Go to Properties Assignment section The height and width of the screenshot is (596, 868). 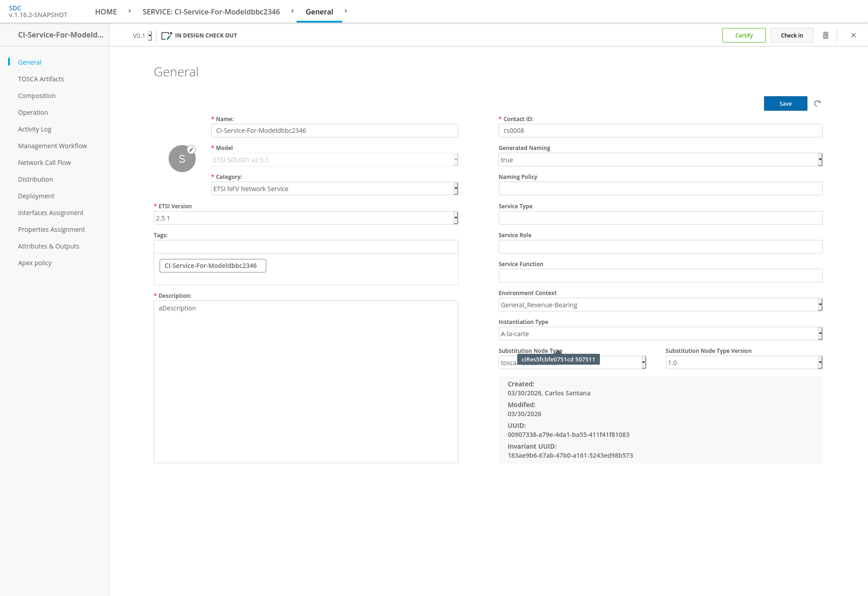pos(51,230)
